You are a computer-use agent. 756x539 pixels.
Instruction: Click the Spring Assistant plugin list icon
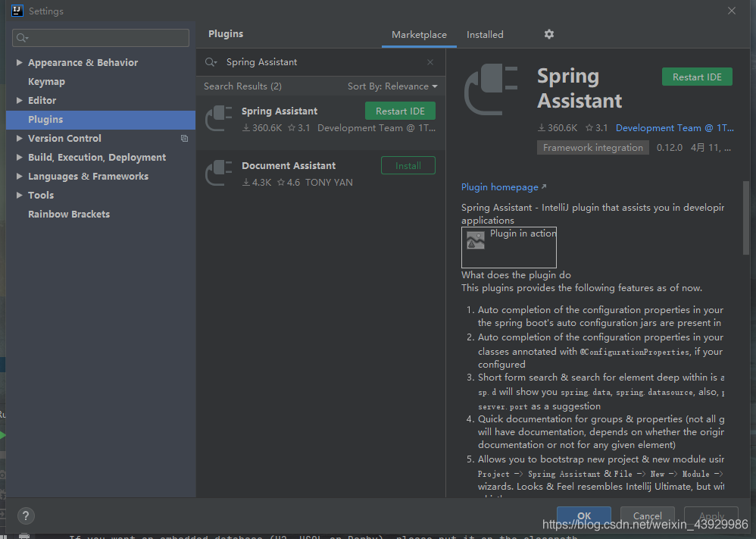tap(218, 118)
